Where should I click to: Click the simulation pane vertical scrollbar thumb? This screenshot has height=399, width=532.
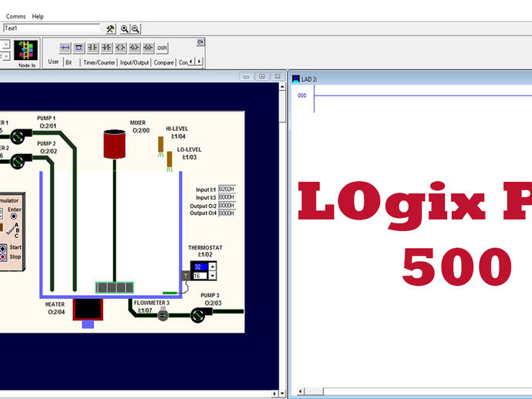pos(282,107)
